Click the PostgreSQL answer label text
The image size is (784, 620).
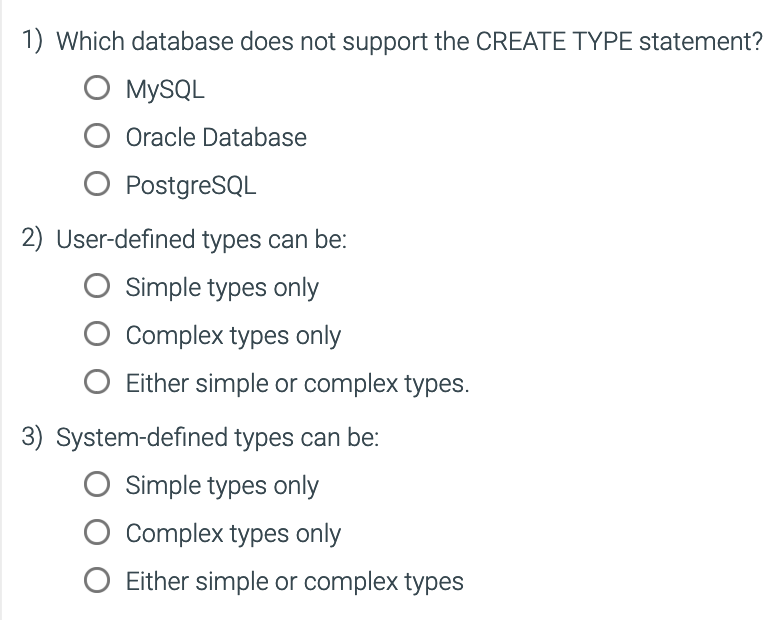pos(190,186)
